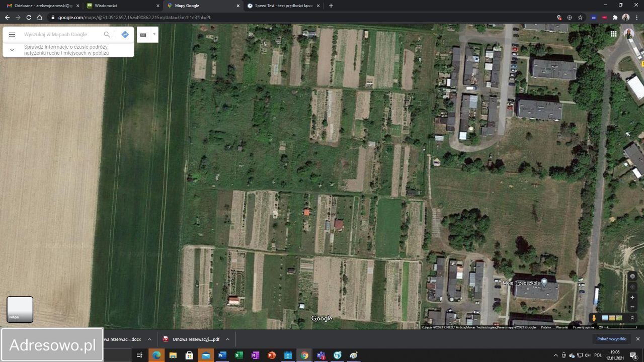Zoom in with the plus button
The width and height of the screenshot is (644, 362).
click(632, 298)
